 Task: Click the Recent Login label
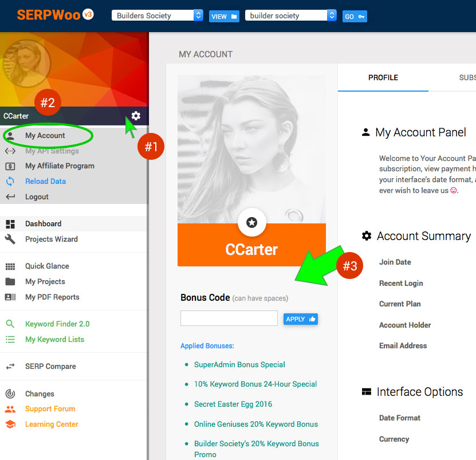[401, 284]
